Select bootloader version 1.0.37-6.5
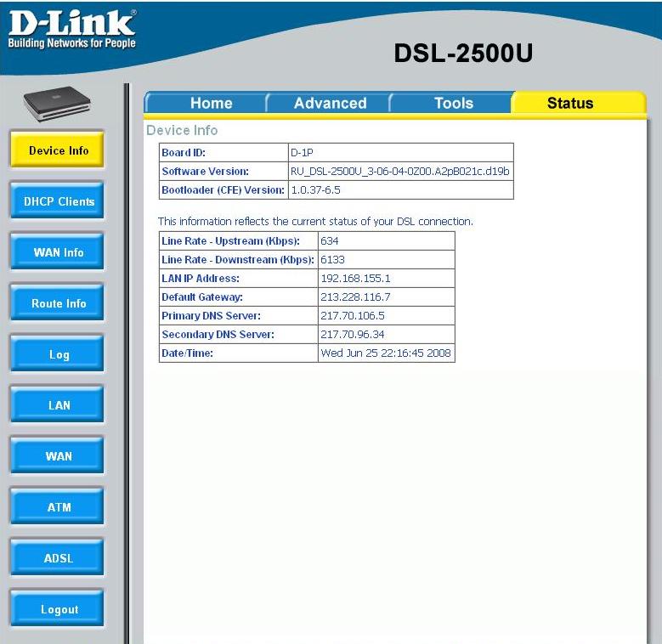This screenshot has height=644, width=662. click(315, 190)
